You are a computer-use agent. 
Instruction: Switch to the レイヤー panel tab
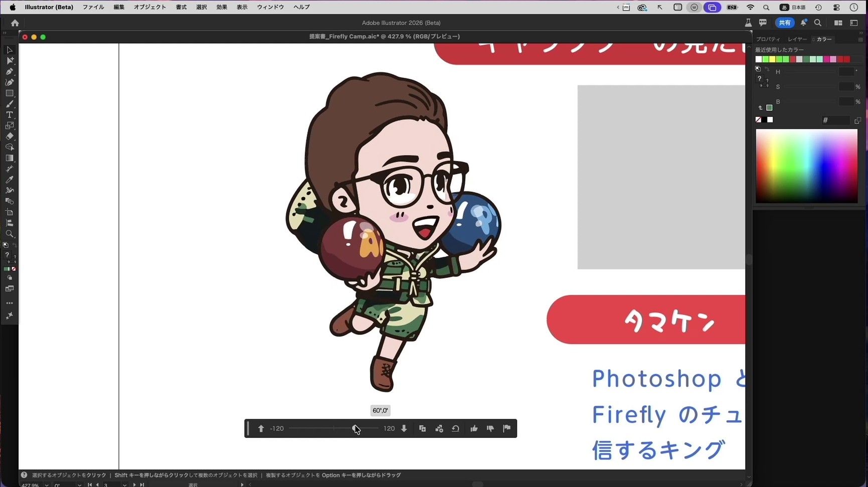pyautogui.click(x=797, y=39)
